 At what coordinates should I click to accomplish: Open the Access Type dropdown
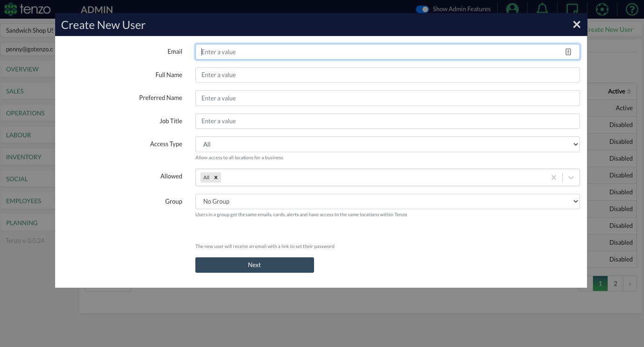tap(387, 144)
